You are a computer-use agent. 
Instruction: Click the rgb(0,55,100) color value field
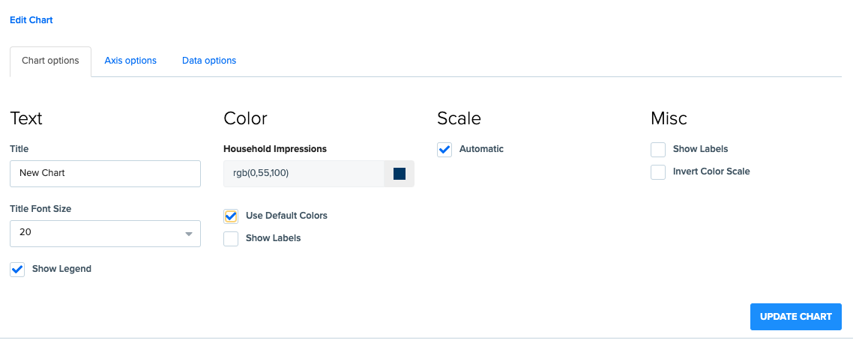(x=304, y=174)
